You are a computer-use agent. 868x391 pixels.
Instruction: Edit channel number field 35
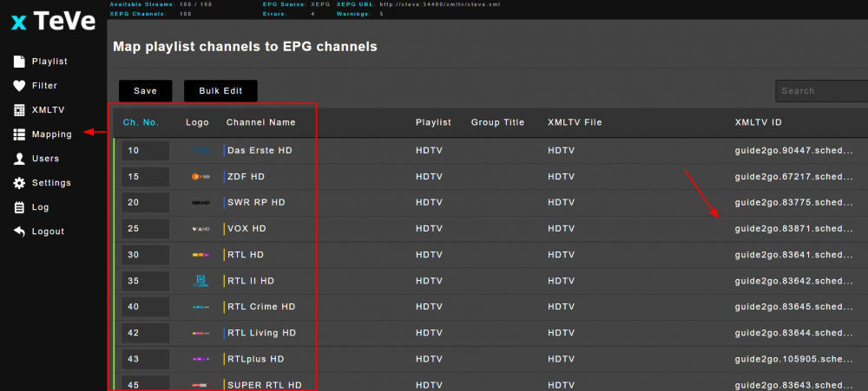point(146,280)
